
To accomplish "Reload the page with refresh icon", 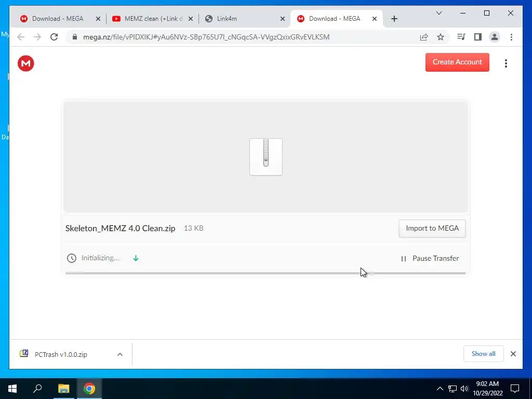I will tap(54, 37).
